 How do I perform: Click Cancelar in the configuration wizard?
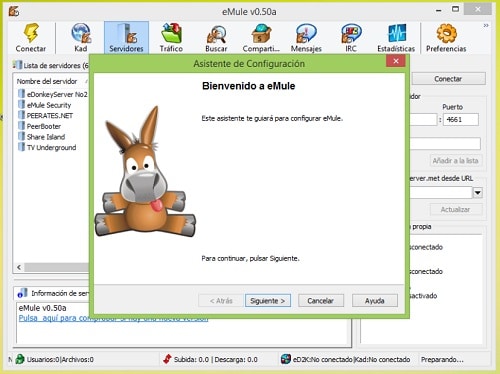point(320,301)
